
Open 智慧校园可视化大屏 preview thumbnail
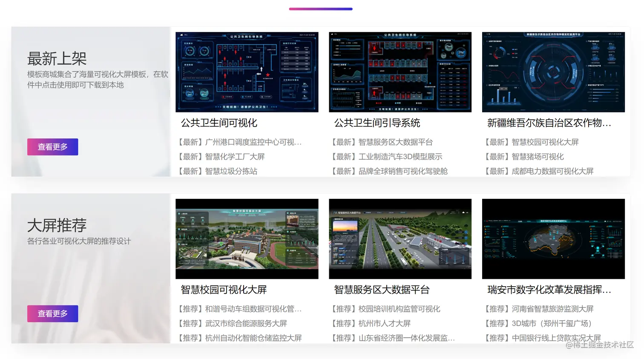[x=247, y=239]
